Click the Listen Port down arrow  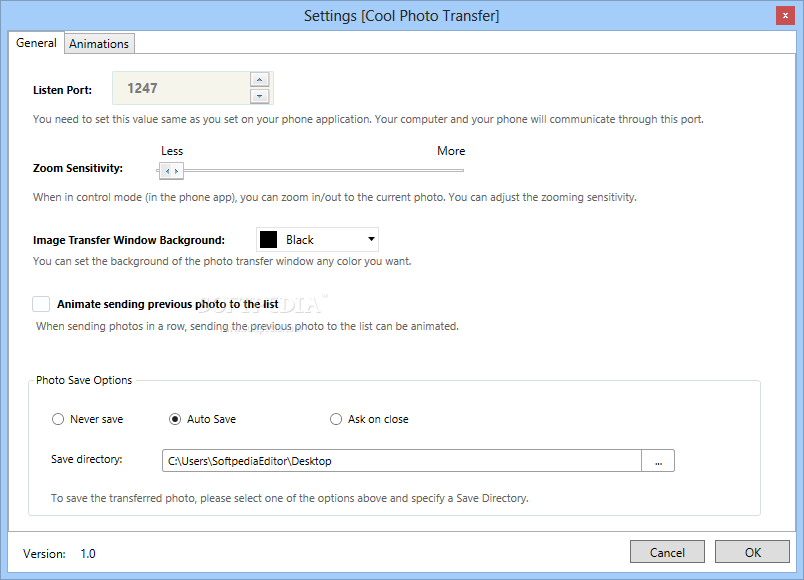(259, 96)
